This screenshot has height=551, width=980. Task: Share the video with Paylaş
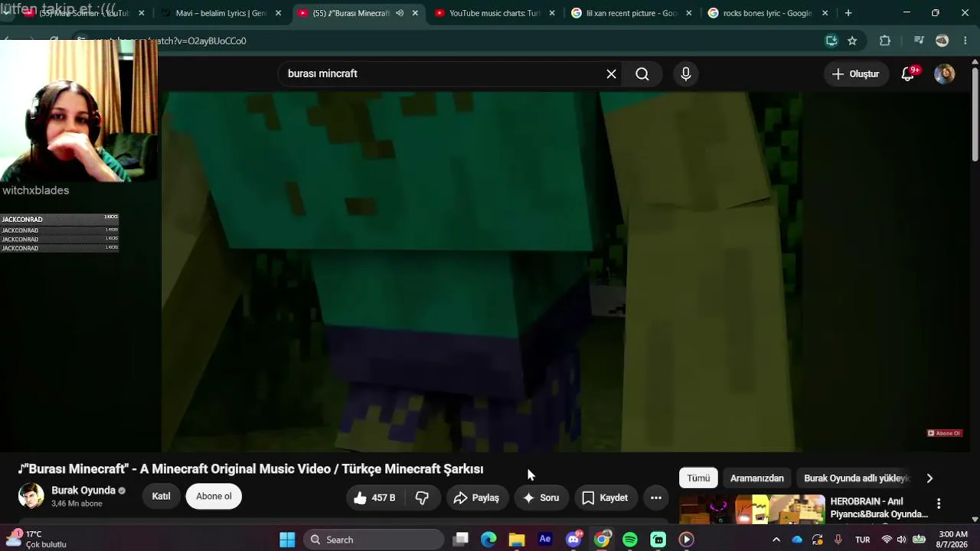(477, 497)
